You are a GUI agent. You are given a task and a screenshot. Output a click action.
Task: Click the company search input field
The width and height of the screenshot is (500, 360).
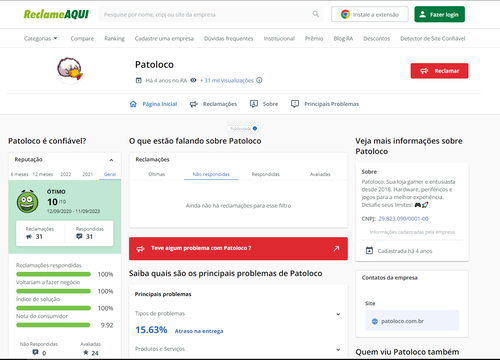(211, 14)
